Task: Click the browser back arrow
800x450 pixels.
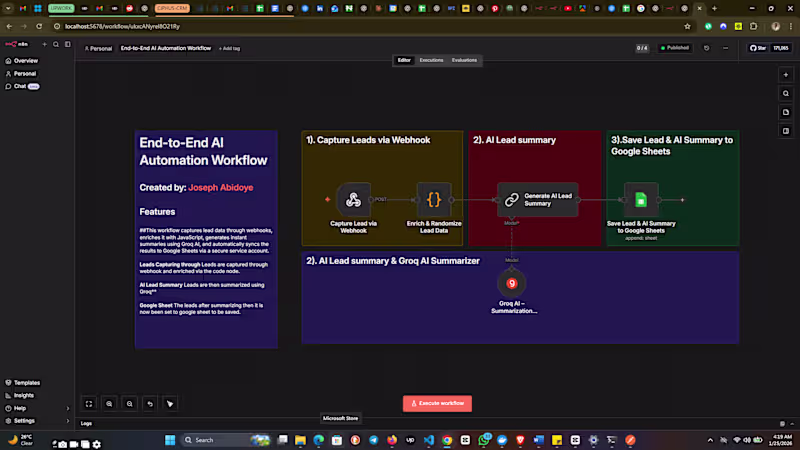Action: point(9,27)
